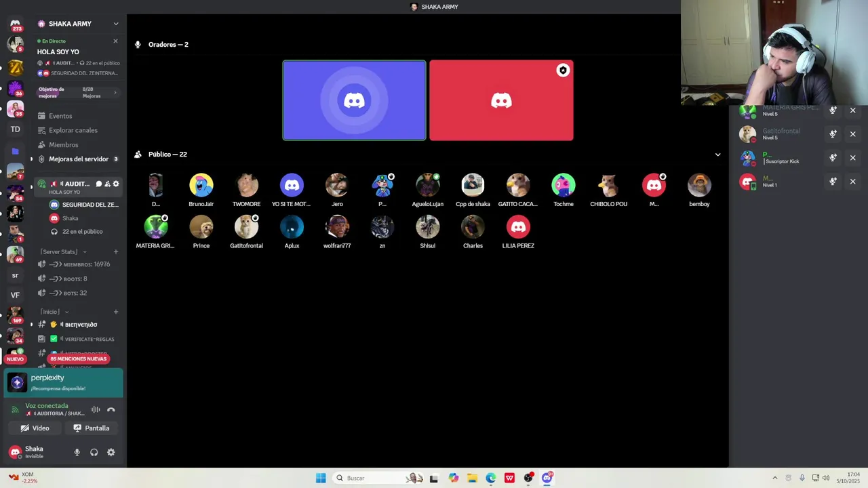Viewport: 868px width, 488px height.
Task: Open TWOMORE audience member
Action: (246, 185)
